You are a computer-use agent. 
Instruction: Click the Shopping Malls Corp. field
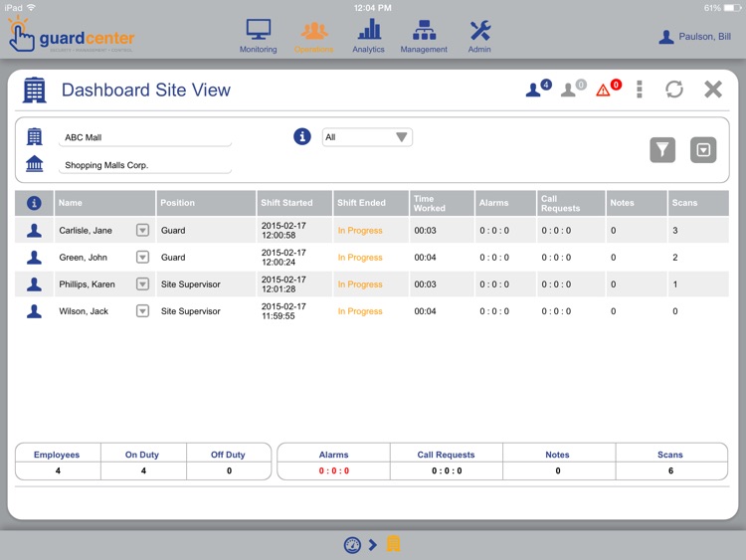click(x=145, y=165)
